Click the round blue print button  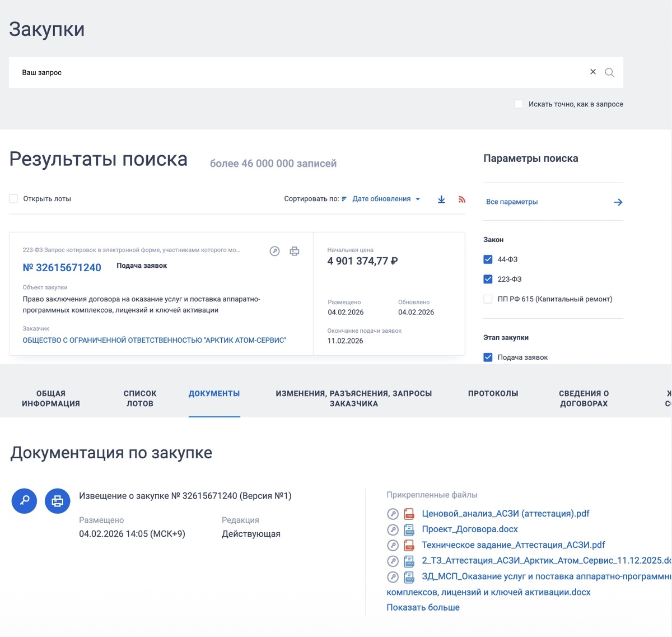click(x=58, y=501)
